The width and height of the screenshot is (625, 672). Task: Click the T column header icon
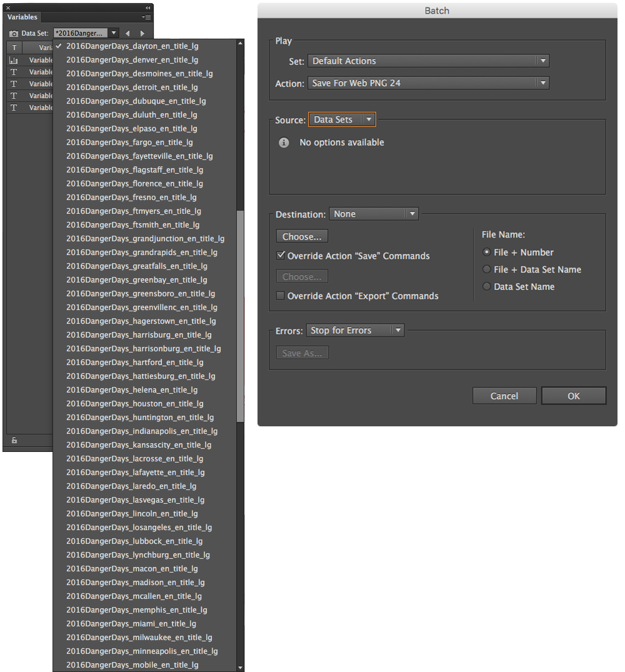(x=14, y=48)
